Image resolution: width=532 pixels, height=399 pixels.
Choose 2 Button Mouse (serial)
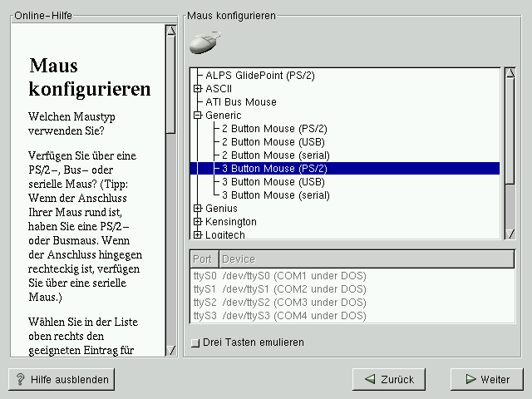click(275, 155)
